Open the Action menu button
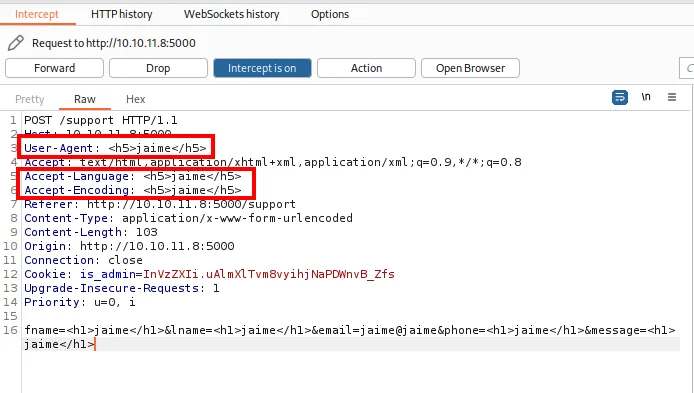 click(366, 68)
